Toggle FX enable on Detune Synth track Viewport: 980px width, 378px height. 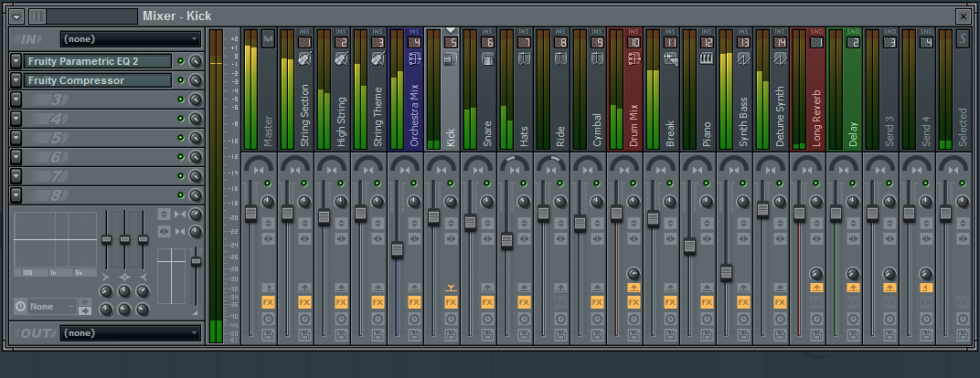coord(780,302)
